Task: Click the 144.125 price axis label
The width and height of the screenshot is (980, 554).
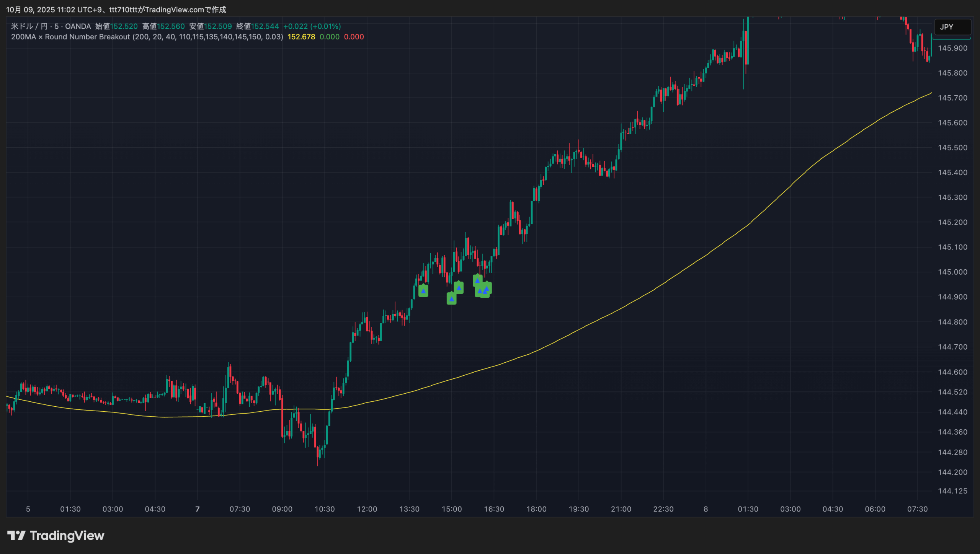Action: point(952,491)
